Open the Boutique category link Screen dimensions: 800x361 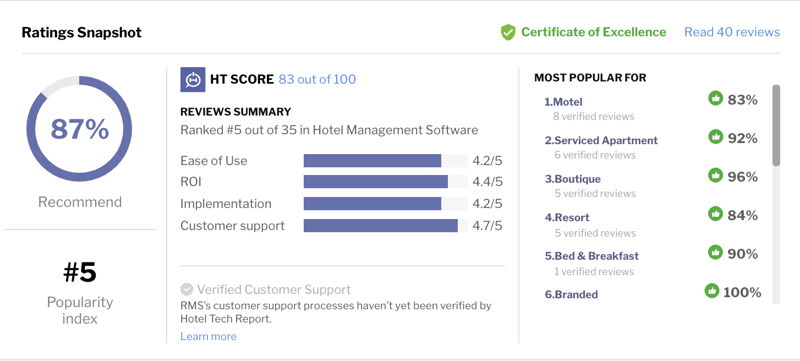572,179
